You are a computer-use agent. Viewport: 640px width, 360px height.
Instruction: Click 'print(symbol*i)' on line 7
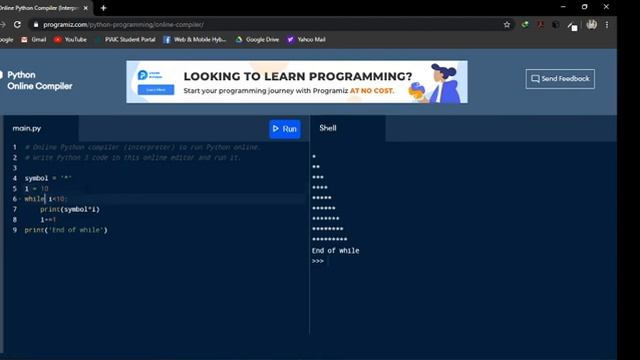point(70,209)
